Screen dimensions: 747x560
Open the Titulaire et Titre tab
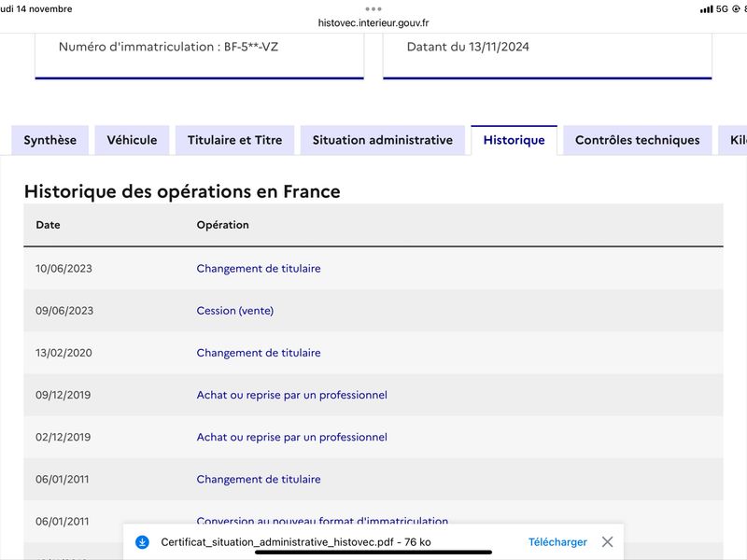pyautogui.click(x=235, y=140)
